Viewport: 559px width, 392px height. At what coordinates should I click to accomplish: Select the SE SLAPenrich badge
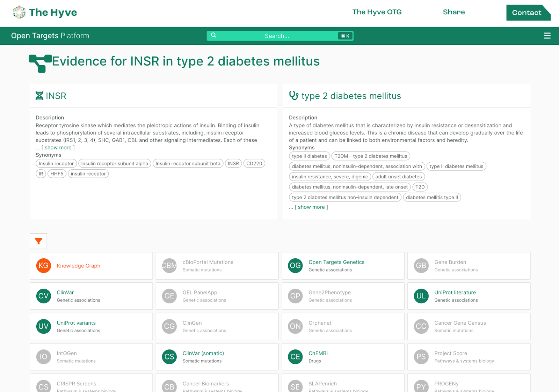pos(295,386)
